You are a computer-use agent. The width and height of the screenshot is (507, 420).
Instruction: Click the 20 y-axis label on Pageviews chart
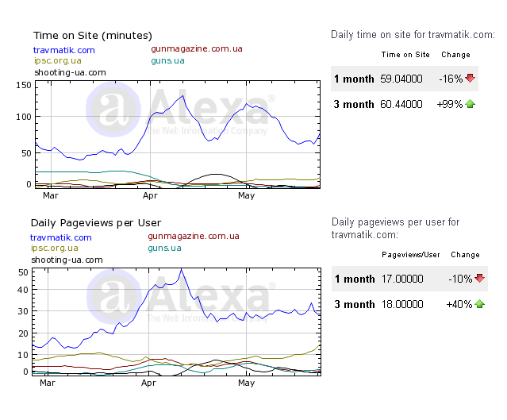click(x=23, y=333)
